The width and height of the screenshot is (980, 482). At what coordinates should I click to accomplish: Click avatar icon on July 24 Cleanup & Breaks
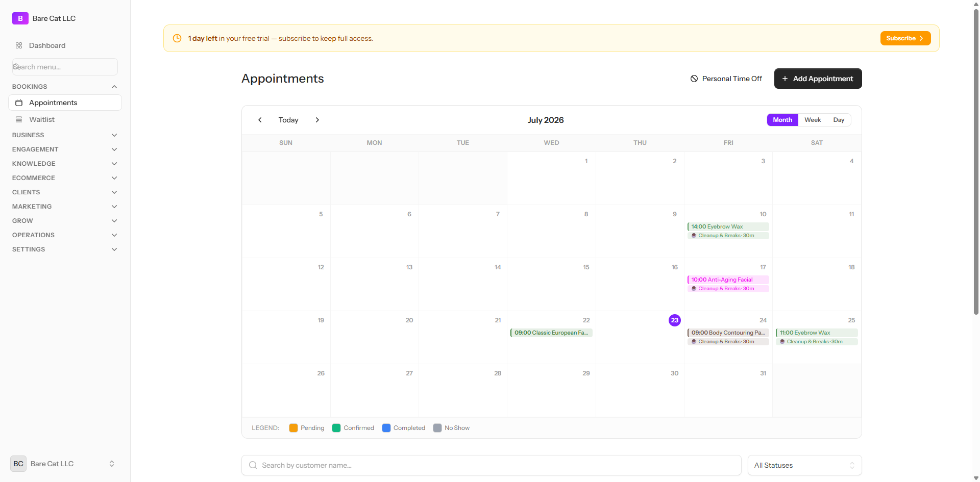coord(694,342)
